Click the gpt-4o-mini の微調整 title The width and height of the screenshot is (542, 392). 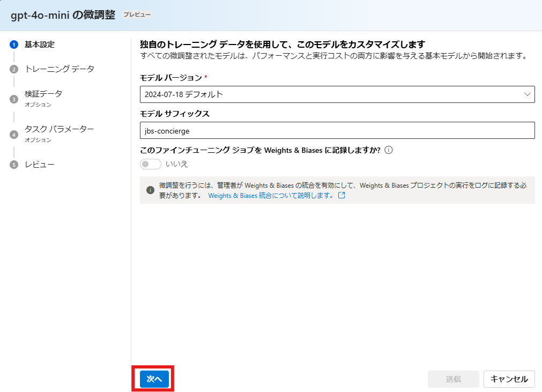coord(63,15)
